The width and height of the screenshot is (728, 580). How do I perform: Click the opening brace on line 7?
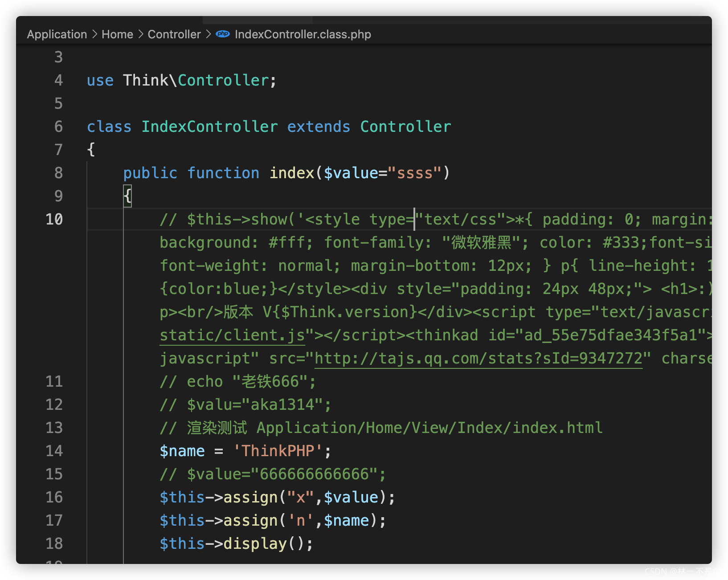[91, 150]
